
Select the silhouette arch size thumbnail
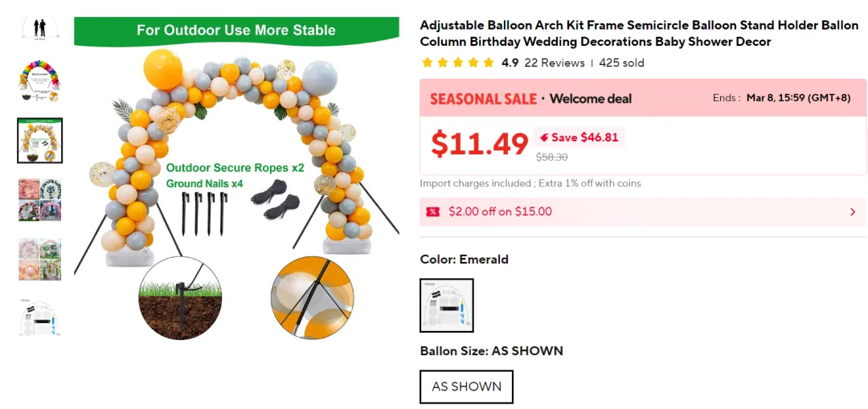[39, 27]
